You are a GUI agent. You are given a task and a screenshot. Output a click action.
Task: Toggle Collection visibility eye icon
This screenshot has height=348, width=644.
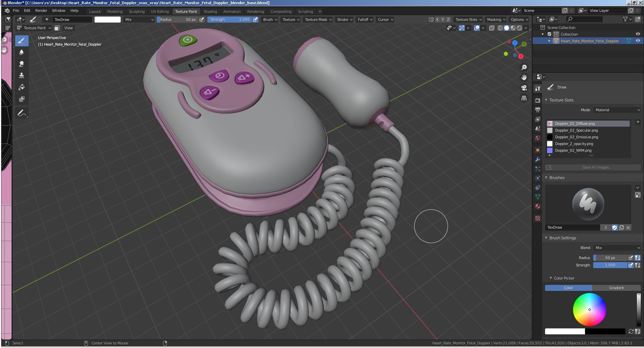(638, 34)
